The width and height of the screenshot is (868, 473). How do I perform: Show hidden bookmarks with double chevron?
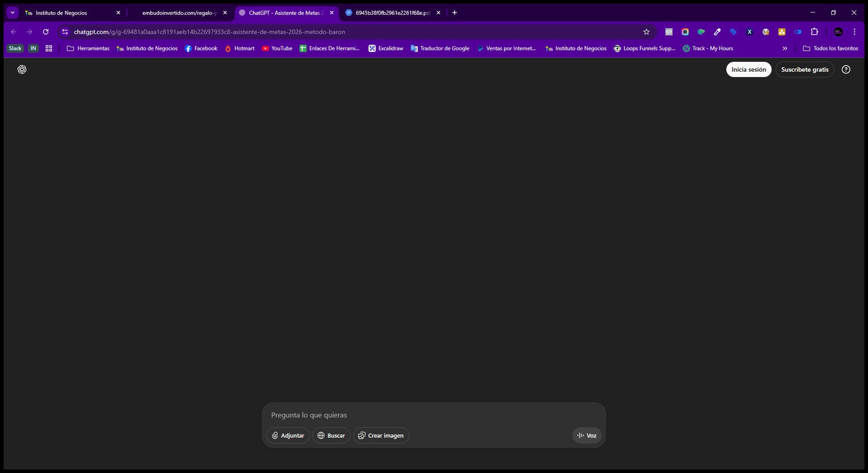click(784, 48)
